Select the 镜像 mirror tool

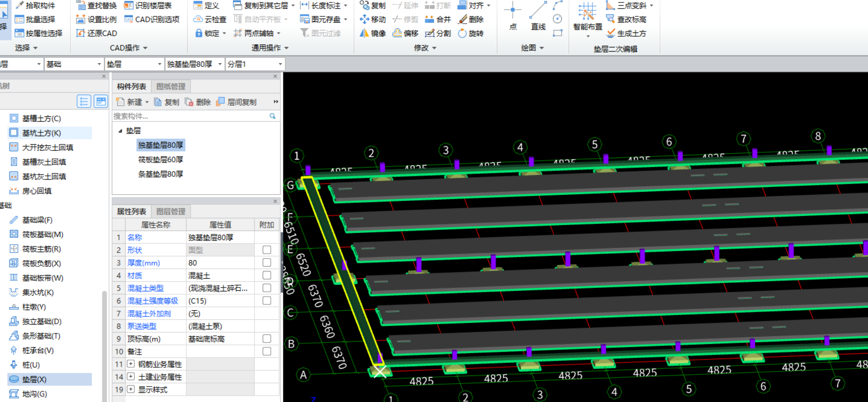373,33
